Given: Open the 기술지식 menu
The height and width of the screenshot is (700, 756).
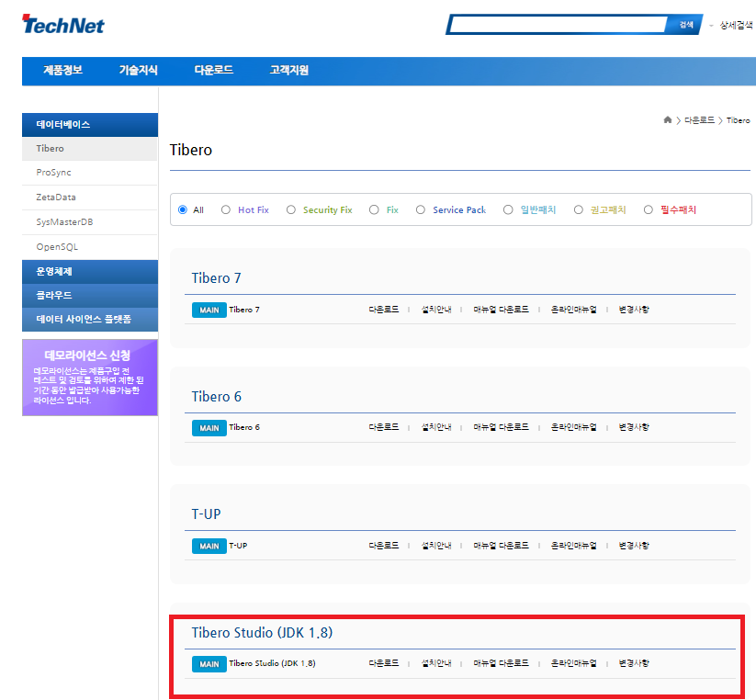Looking at the screenshot, I should (x=139, y=71).
